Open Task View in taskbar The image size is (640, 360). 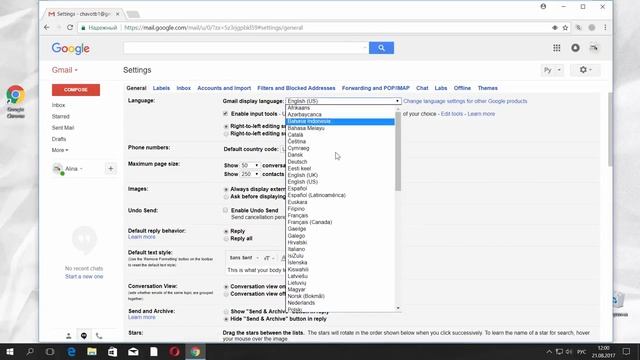pos(50,352)
